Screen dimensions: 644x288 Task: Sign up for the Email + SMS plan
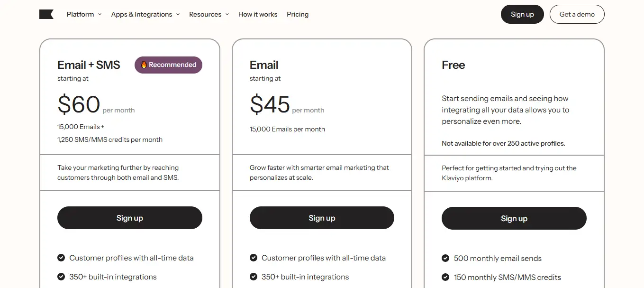coord(130,218)
